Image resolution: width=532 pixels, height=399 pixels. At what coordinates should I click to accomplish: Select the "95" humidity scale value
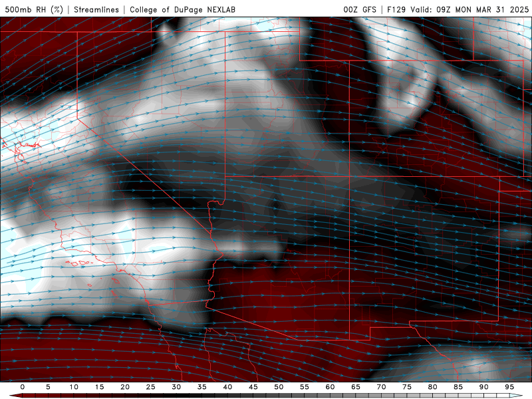click(x=509, y=387)
